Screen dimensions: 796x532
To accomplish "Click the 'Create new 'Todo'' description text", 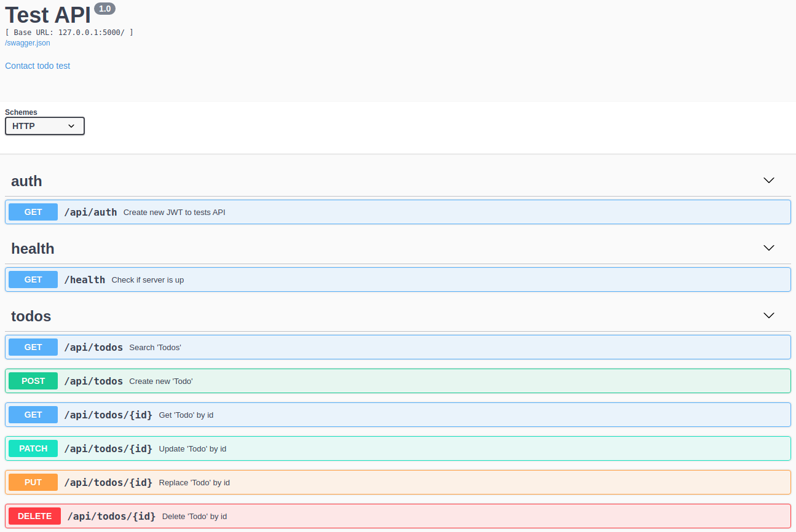I will coord(161,381).
